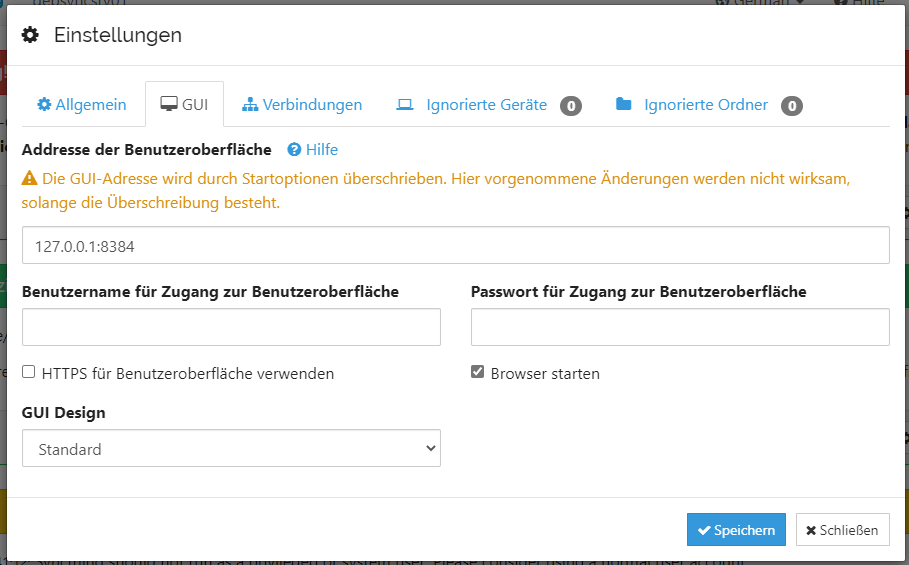Screen dimensions: 909x565
Task: Open the Ignorierte Ordner tab
Action: click(708, 105)
